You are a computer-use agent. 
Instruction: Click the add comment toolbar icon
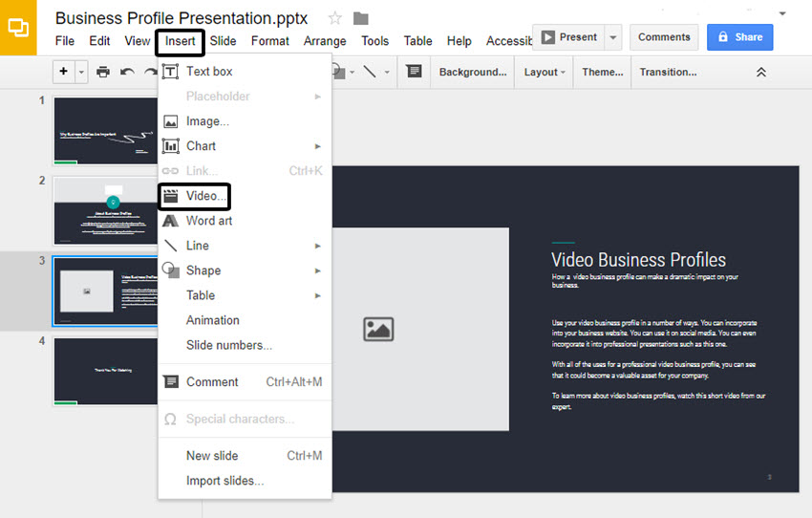(414, 72)
